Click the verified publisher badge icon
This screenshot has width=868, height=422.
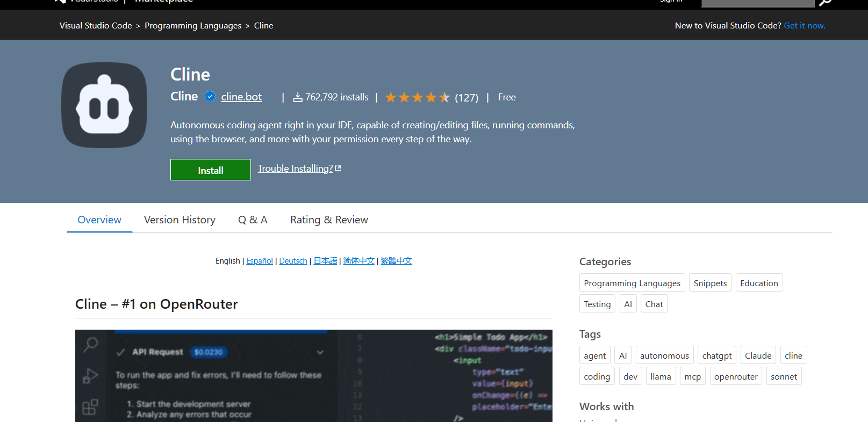point(210,97)
